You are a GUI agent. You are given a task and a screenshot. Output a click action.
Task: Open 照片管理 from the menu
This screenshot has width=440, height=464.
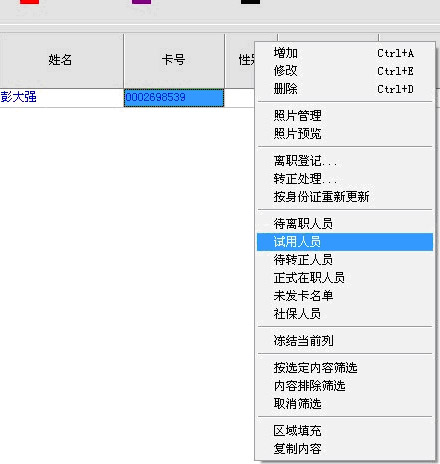(x=345, y=116)
